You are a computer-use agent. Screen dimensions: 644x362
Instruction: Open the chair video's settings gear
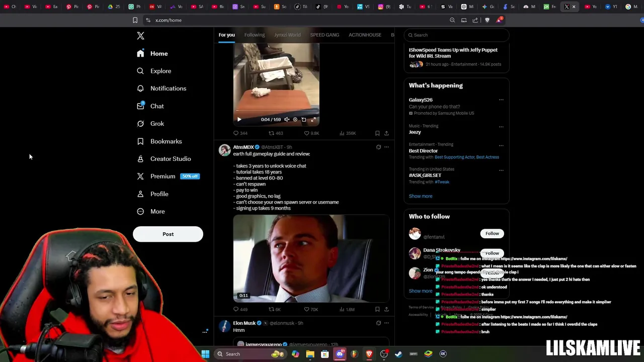[295, 120]
